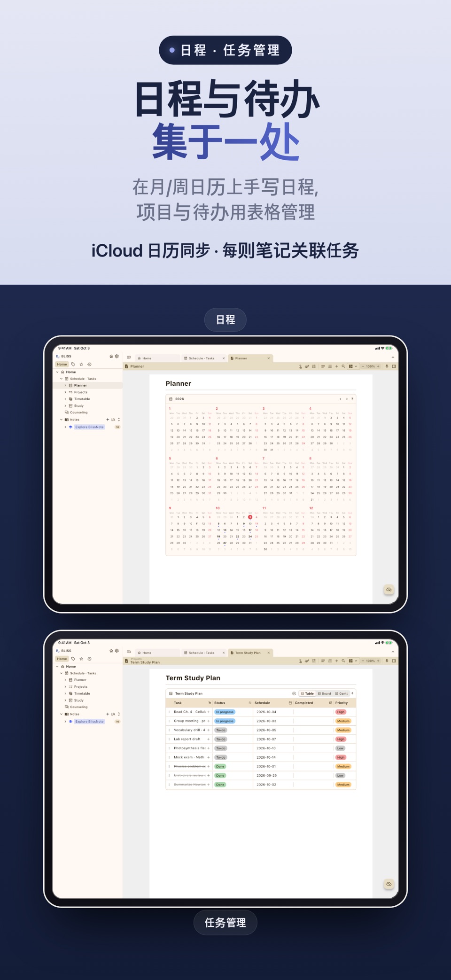
Task: Click row handle for Mock exam · Math
Action: tap(169, 757)
